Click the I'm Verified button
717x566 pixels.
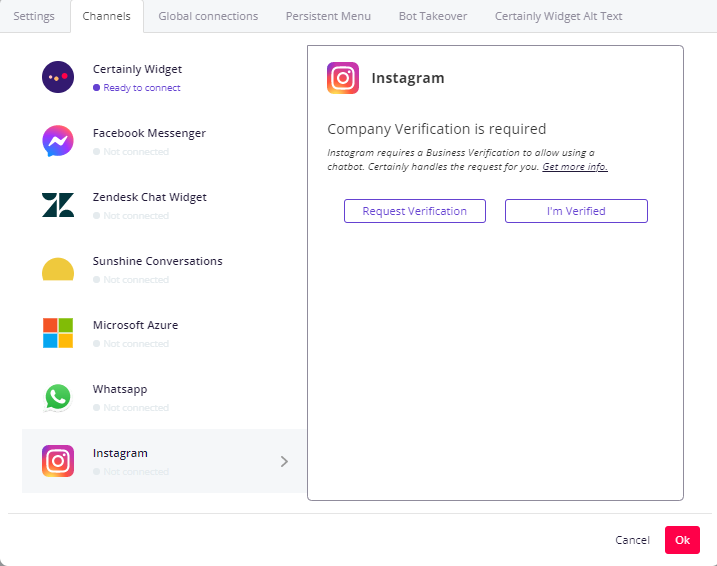pyautogui.click(x=576, y=211)
